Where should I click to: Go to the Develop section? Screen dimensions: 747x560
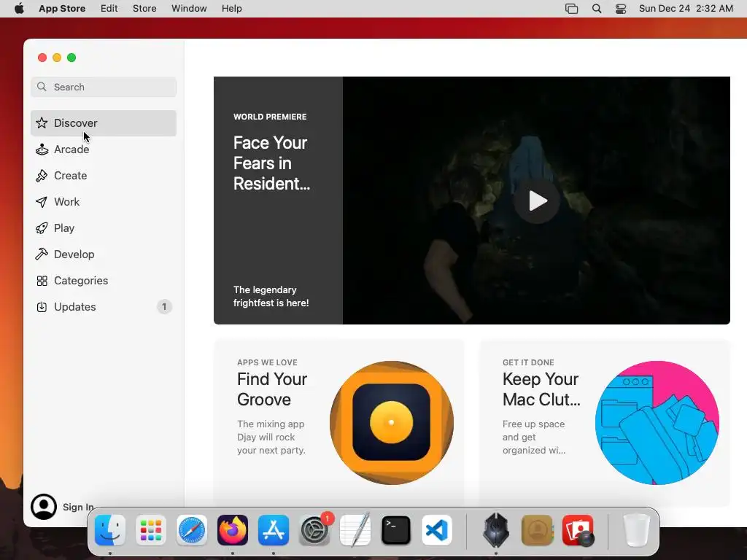104,254
